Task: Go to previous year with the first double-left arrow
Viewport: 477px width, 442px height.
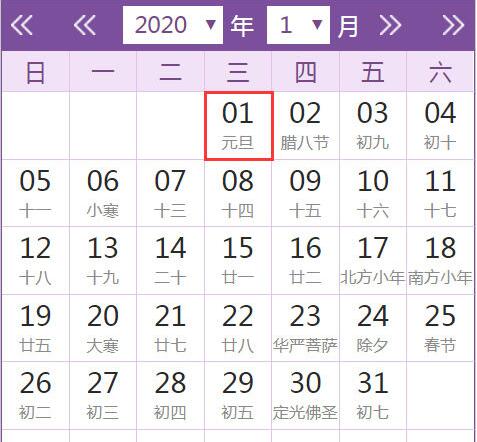Action: 22,25
